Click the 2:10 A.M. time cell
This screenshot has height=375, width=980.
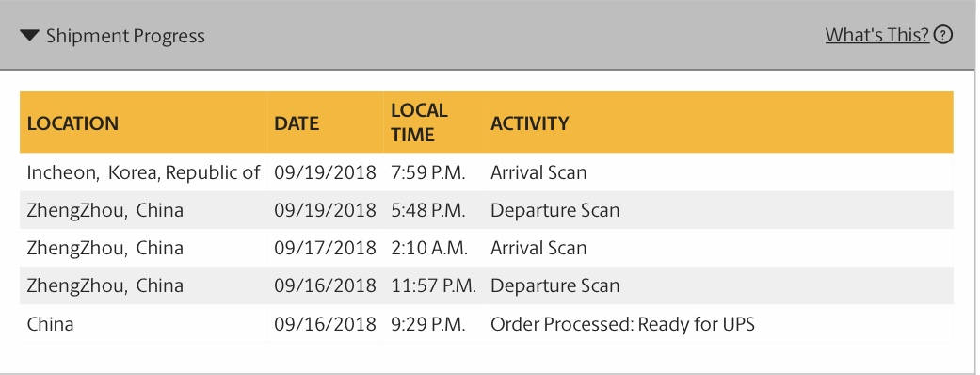click(x=429, y=248)
